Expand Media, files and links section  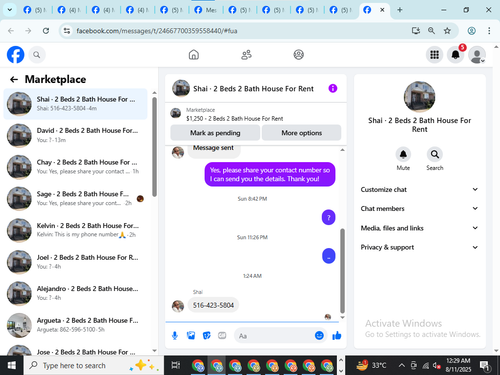[x=419, y=228]
